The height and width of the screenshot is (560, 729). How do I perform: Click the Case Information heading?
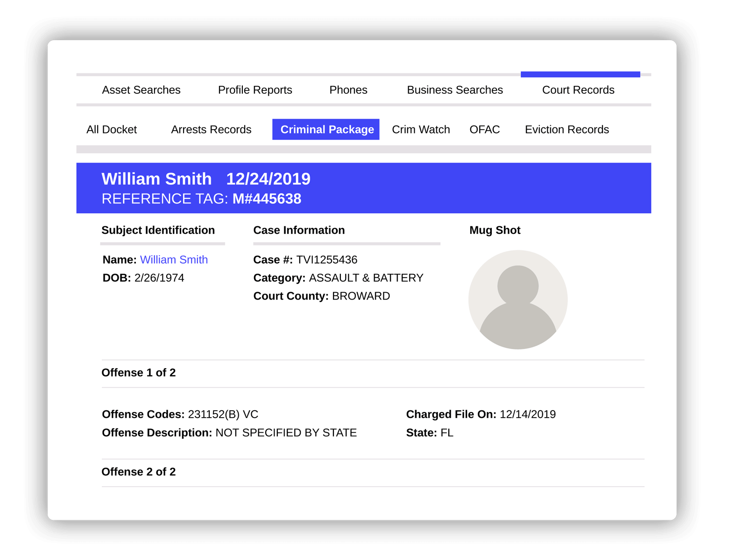299,230
